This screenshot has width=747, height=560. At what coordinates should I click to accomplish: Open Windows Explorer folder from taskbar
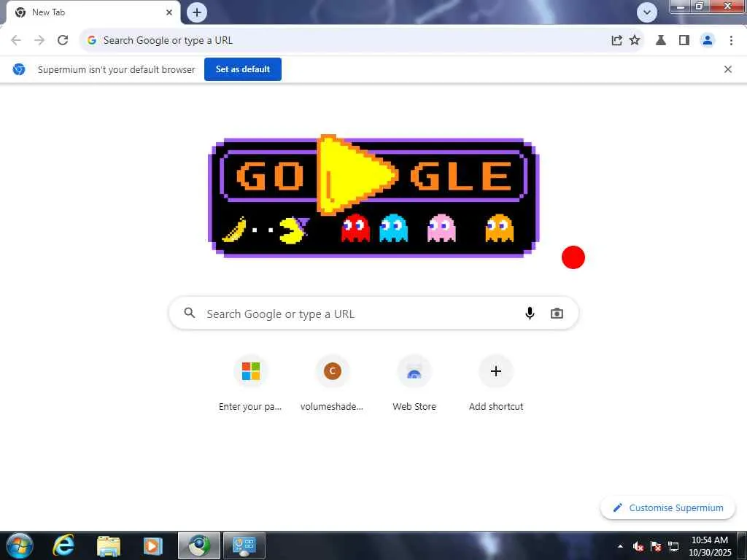point(109,545)
